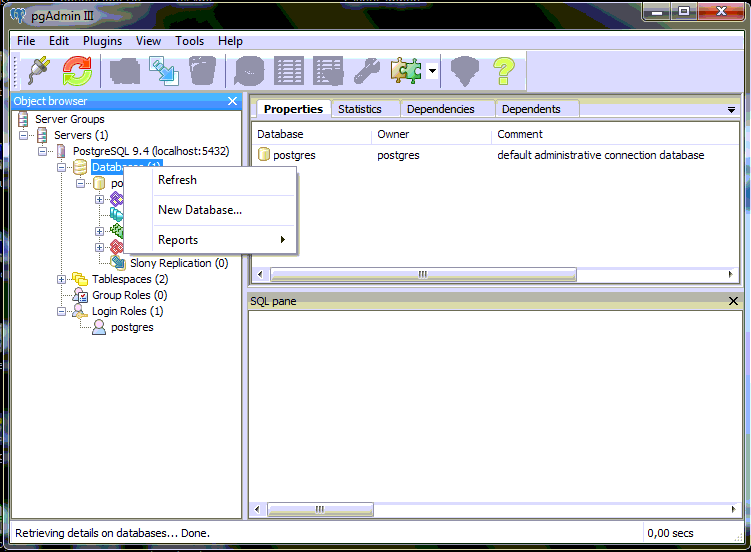The height and width of the screenshot is (552, 751).
Task: Select the Properties tab
Action: pos(293,109)
